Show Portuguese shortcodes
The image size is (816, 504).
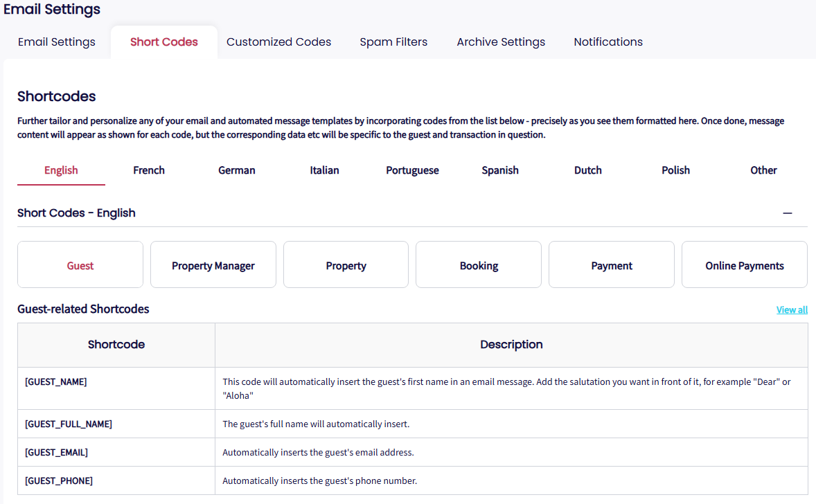(412, 170)
